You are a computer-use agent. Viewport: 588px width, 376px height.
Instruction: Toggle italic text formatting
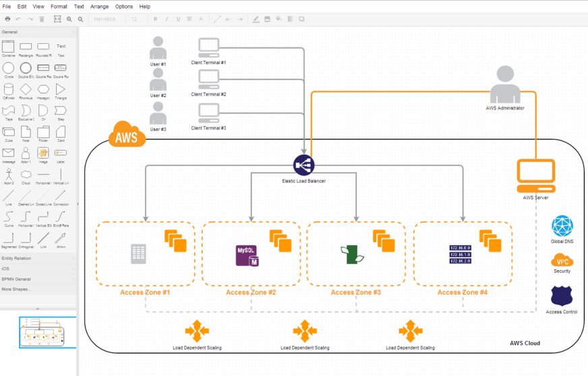[x=167, y=19]
